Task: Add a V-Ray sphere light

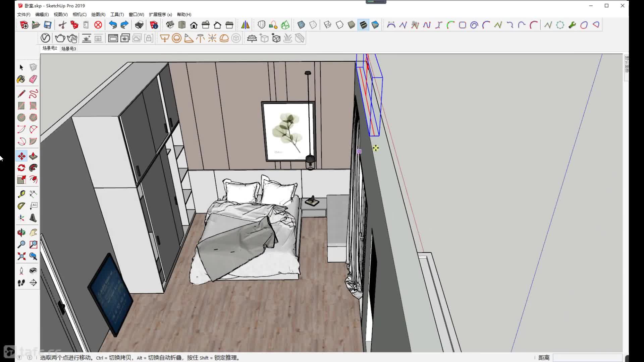Action: [x=176, y=38]
